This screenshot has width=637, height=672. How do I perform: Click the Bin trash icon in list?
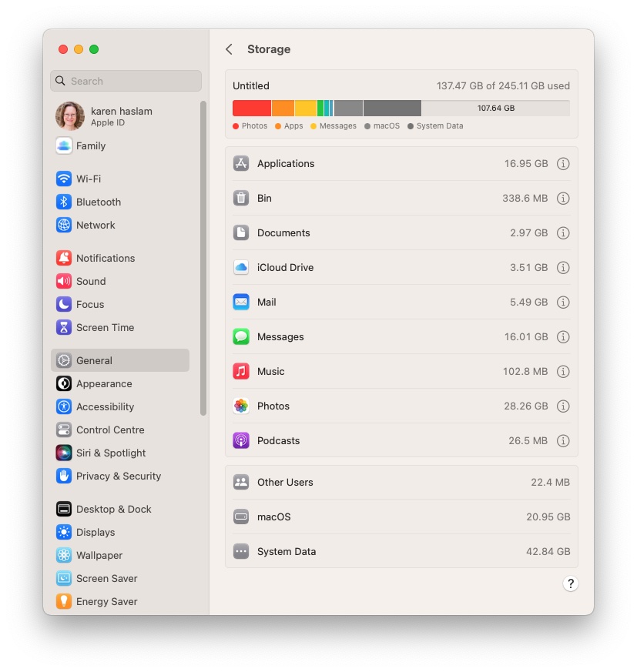point(241,199)
